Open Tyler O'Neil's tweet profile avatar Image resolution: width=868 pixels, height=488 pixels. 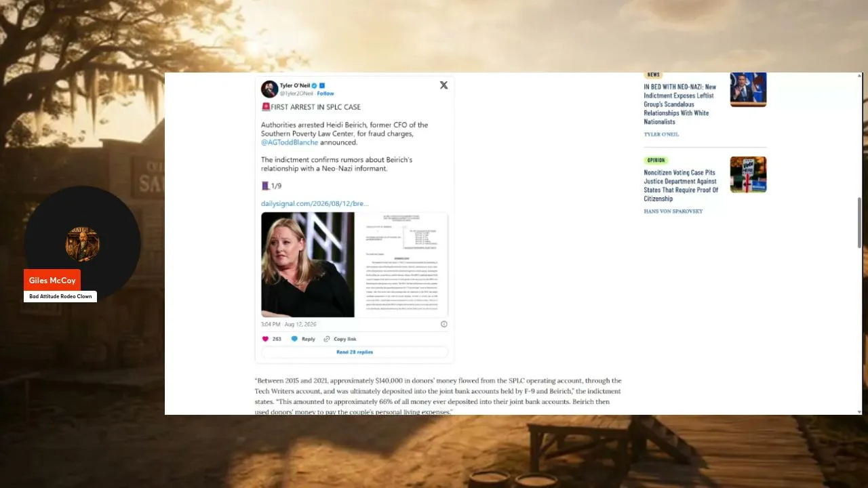269,89
